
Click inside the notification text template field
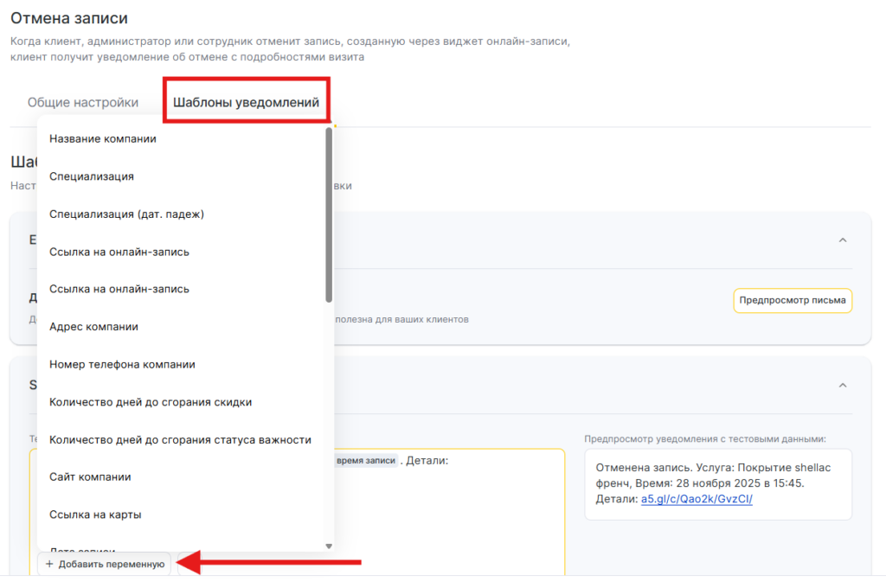pos(450,519)
